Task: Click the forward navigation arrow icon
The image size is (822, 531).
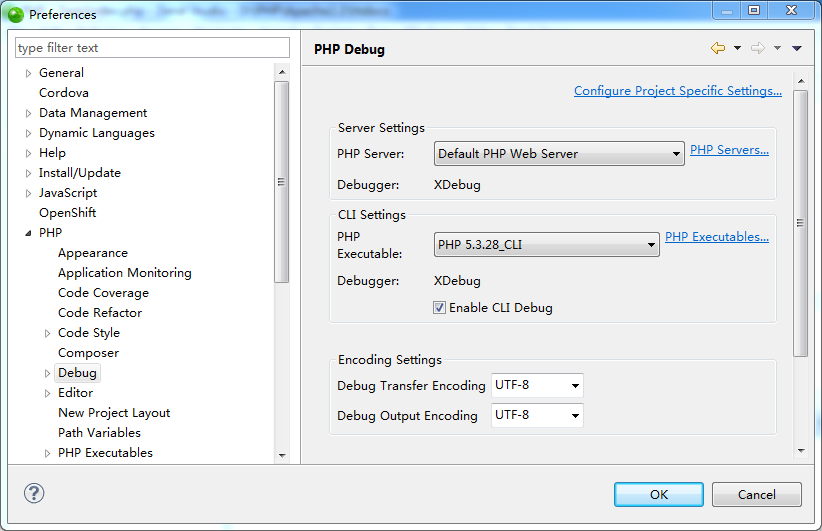Action: click(758, 48)
